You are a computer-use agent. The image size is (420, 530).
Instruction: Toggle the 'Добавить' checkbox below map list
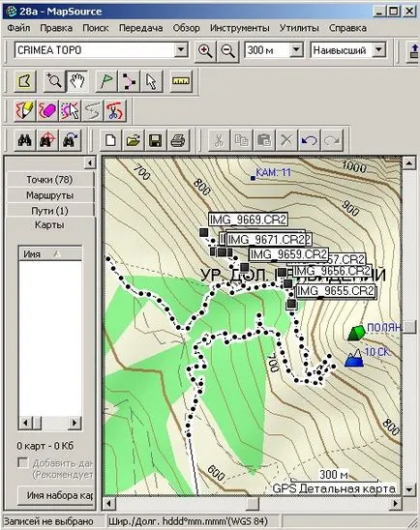(x=22, y=462)
